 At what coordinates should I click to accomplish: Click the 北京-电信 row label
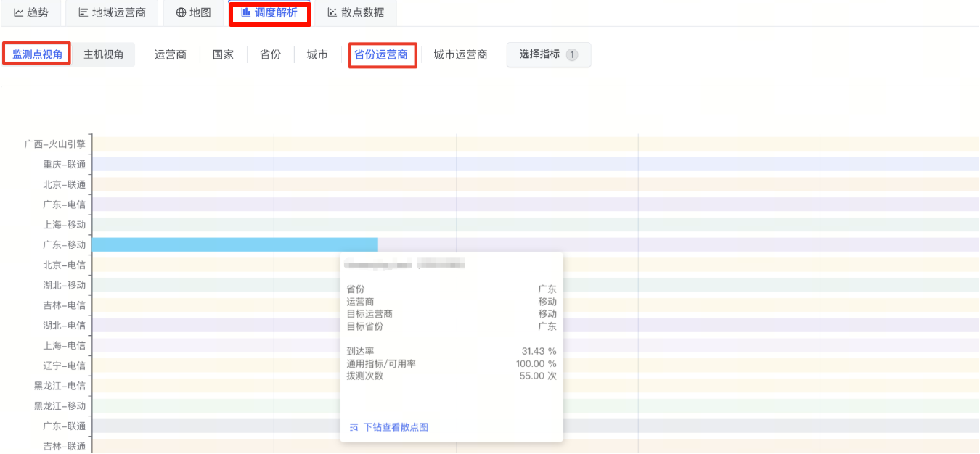click(64, 265)
